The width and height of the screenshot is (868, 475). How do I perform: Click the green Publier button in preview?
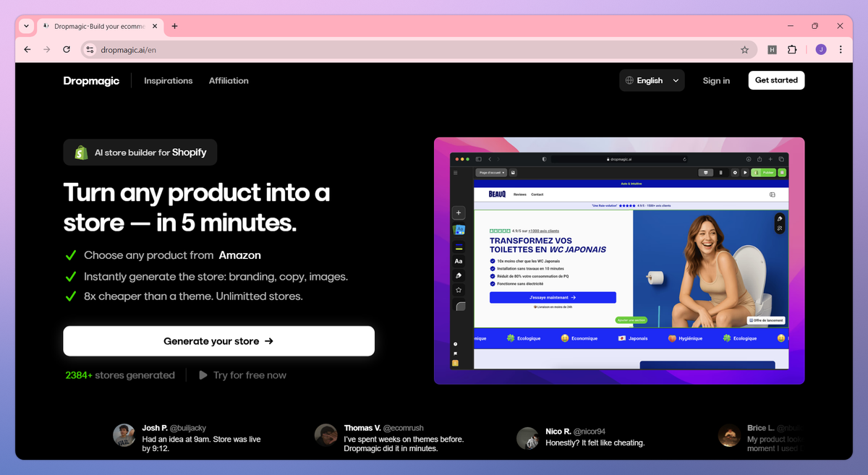[x=764, y=173]
